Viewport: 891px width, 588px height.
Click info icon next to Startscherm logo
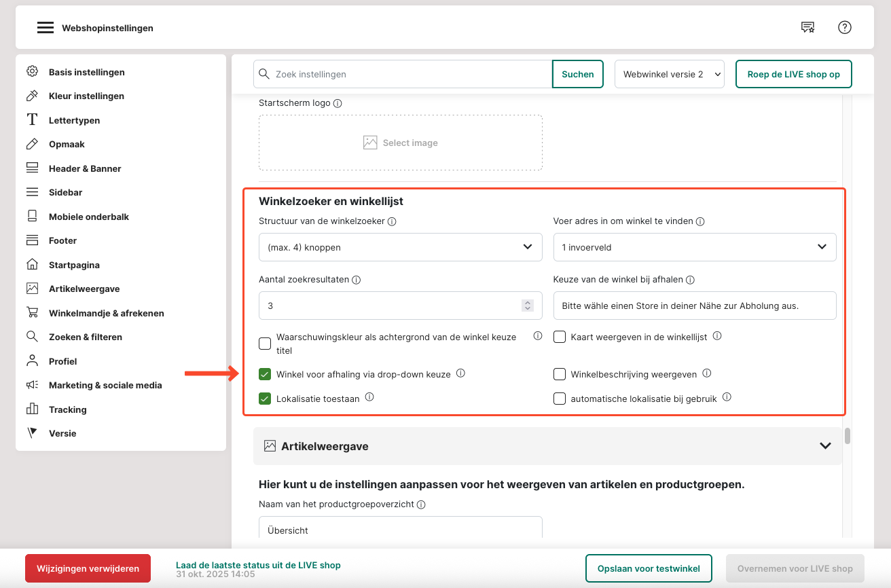coord(338,104)
